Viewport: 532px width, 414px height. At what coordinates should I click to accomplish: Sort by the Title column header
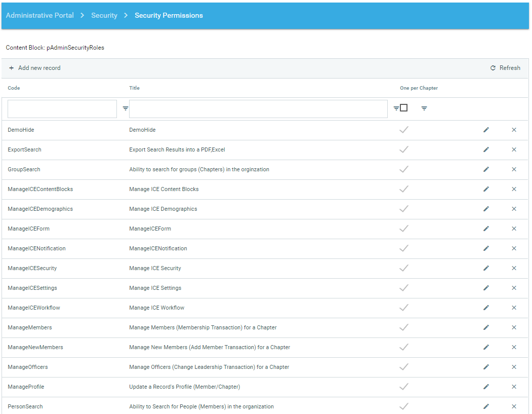(134, 88)
